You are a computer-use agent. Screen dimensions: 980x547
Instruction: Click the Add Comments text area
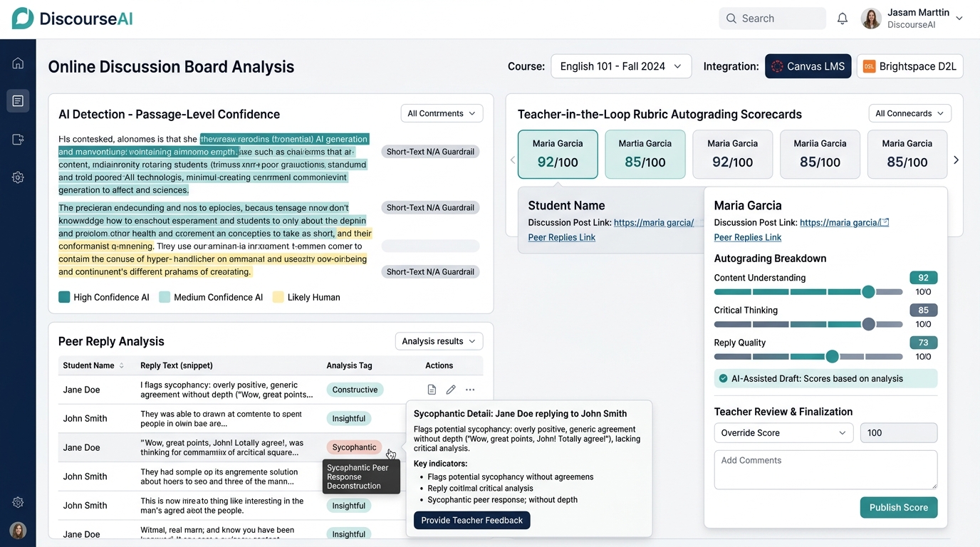[825, 470]
